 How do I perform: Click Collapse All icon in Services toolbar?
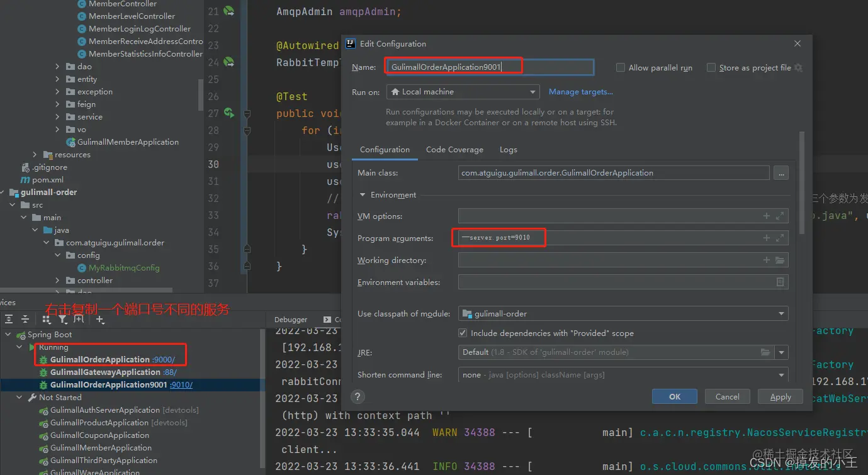[25, 320]
